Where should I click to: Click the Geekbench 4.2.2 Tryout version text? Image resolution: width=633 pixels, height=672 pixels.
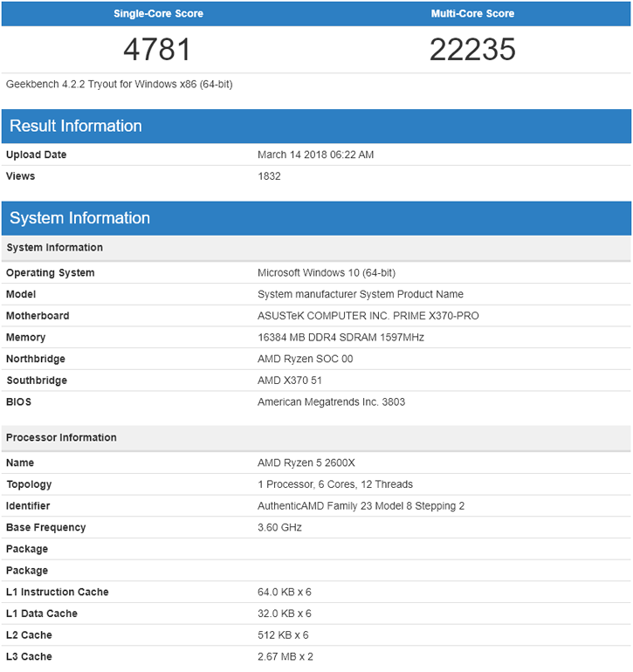click(120, 84)
